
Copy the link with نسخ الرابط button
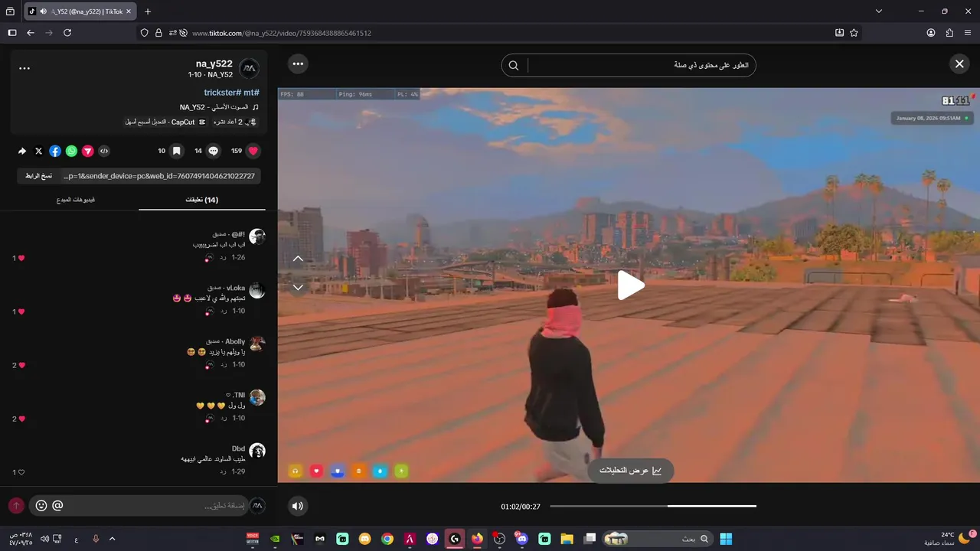(38, 176)
